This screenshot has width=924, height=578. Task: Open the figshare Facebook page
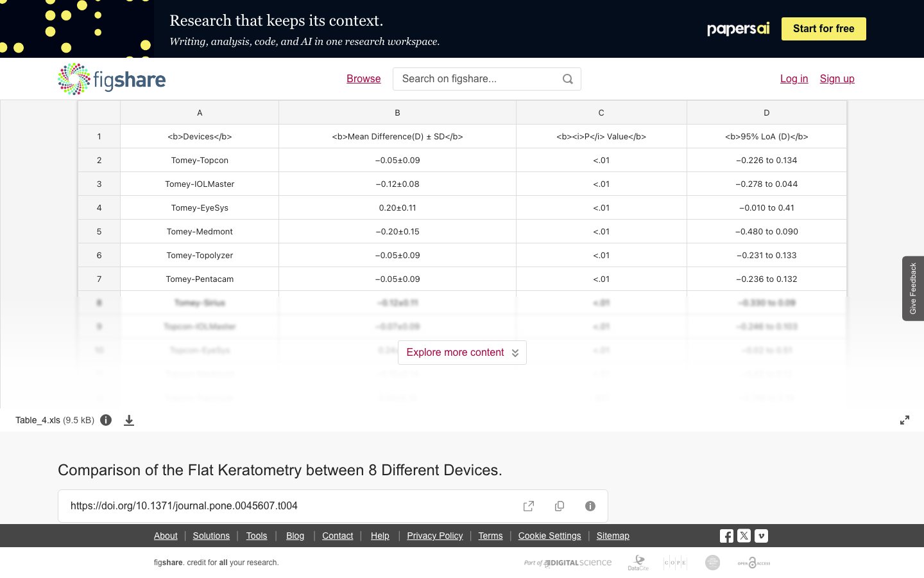[x=726, y=536]
